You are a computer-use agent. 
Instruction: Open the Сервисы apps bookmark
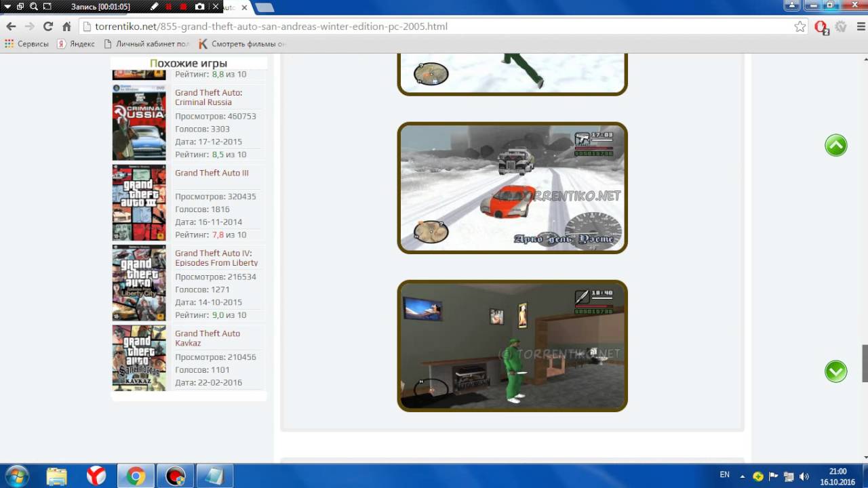[26, 43]
